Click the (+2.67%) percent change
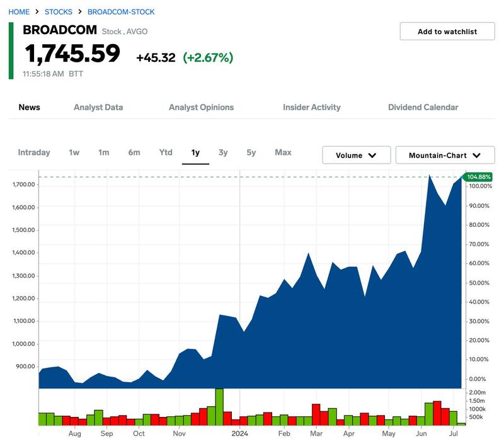This screenshot has width=504, height=444. point(208,58)
